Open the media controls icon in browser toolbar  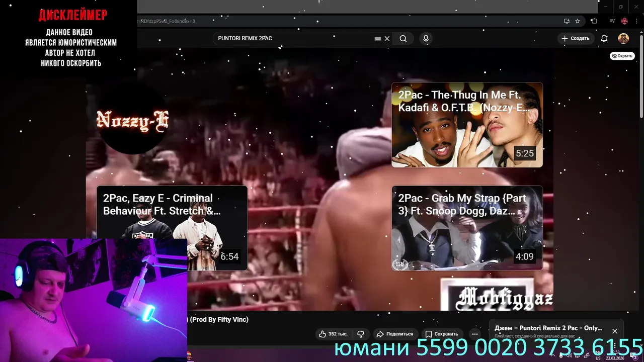[x=612, y=21]
